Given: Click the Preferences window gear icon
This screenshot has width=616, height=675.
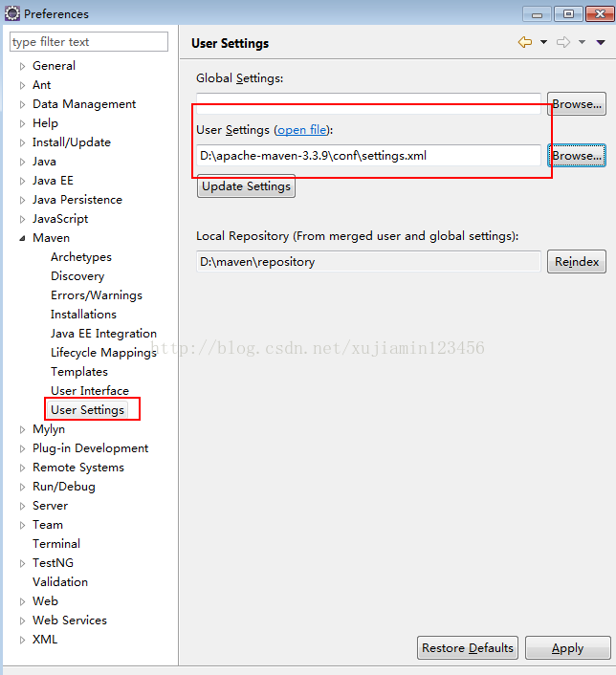Looking at the screenshot, I should click(12, 13).
